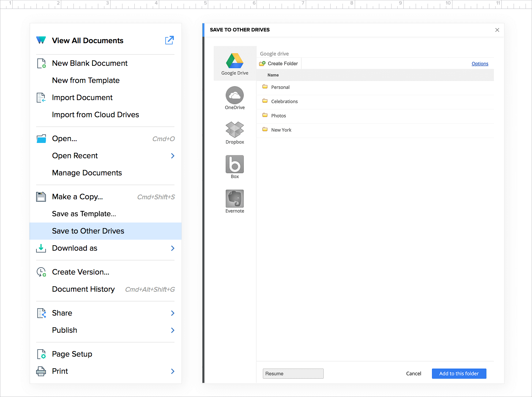532x397 pixels.
Task: Click the Page Setup icon
Action: pyautogui.click(x=41, y=354)
